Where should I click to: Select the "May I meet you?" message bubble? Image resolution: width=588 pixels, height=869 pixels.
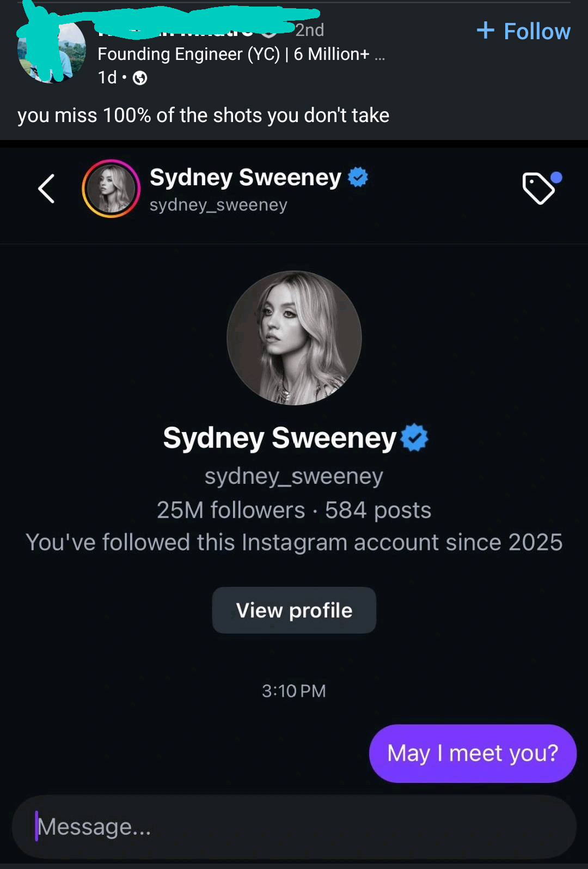point(472,753)
